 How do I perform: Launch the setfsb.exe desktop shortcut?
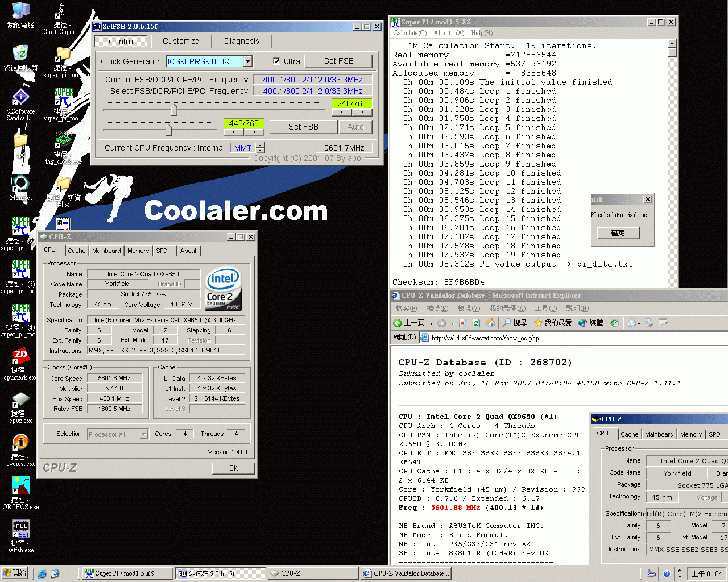click(20, 536)
